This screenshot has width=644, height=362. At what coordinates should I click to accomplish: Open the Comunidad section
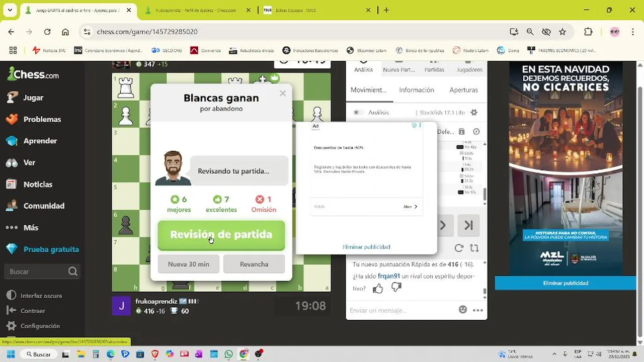(44, 206)
